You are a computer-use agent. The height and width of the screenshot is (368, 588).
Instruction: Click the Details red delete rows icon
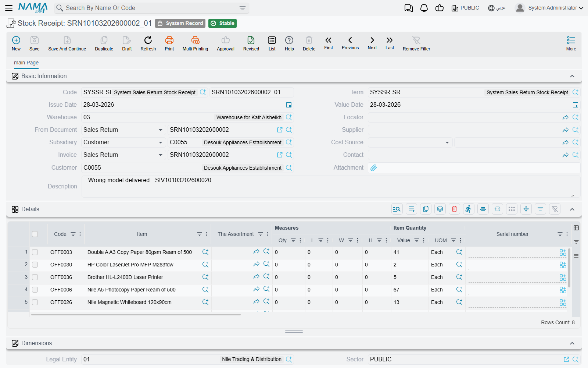point(454,209)
